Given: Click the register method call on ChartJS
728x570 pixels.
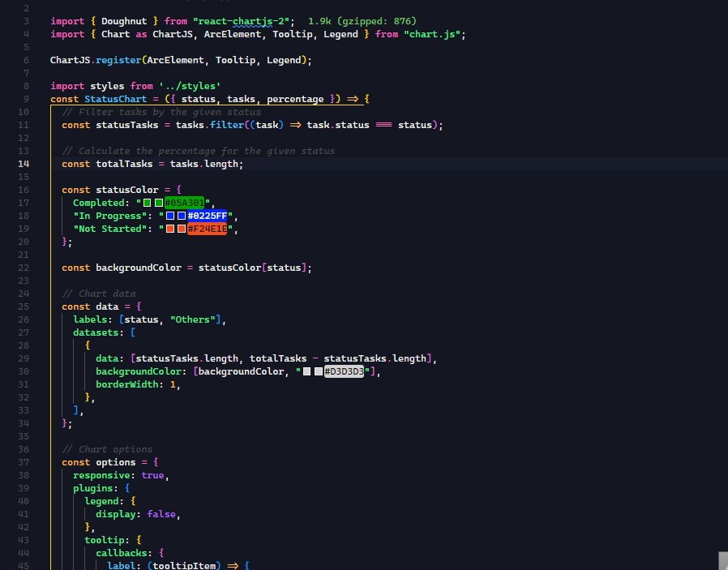Looking at the screenshot, I should (x=118, y=60).
